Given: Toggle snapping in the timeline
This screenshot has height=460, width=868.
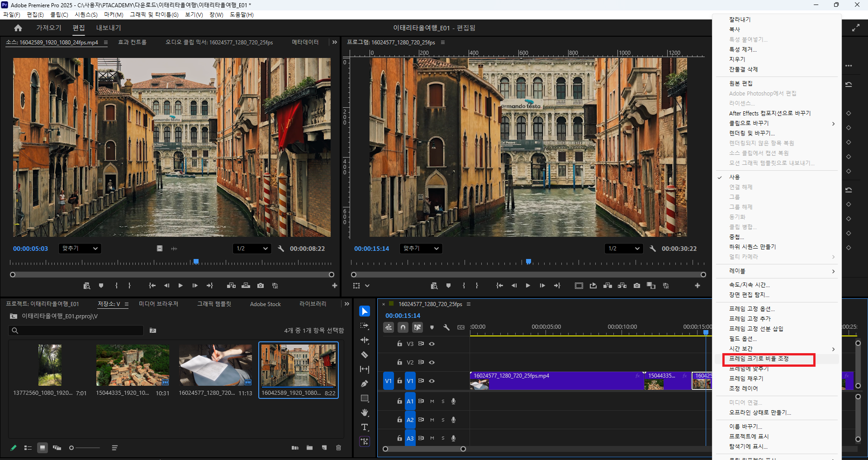Looking at the screenshot, I should (403, 327).
